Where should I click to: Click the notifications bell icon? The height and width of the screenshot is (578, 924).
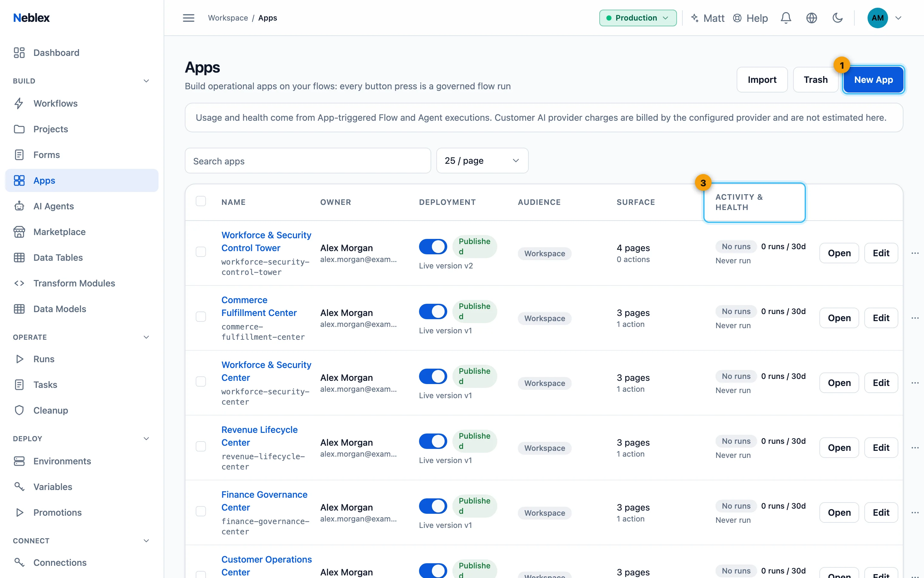(786, 18)
